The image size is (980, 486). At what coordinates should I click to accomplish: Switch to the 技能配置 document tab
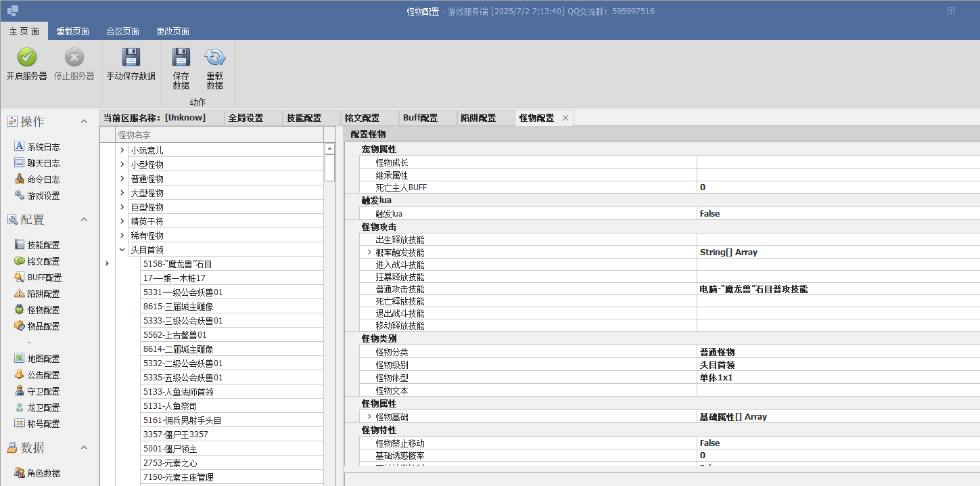click(x=304, y=118)
